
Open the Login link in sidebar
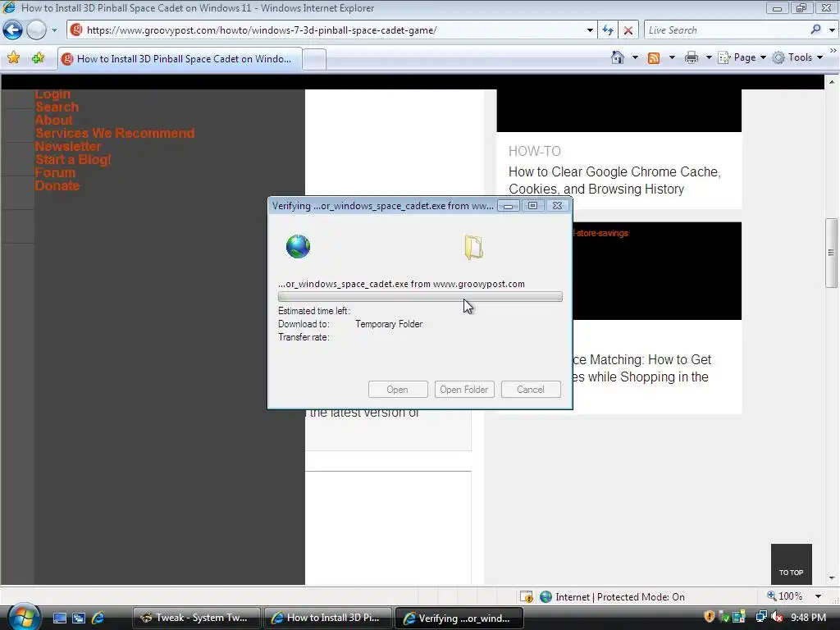(x=52, y=94)
